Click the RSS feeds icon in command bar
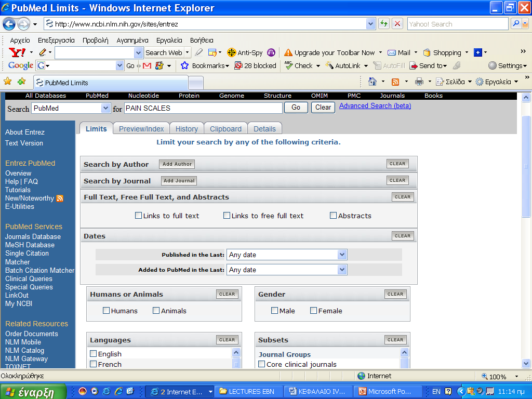The image size is (532, 399). point(395,82)
